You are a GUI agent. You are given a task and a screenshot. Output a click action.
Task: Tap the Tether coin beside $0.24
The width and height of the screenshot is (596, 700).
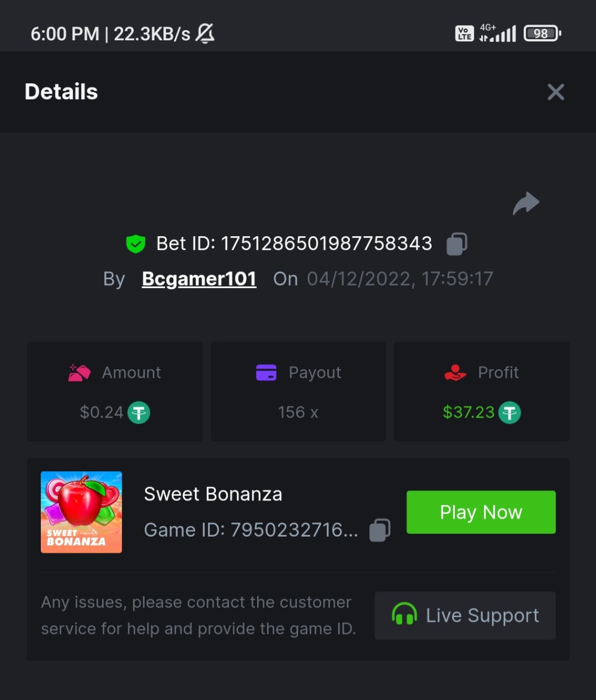tap(139, 412)
